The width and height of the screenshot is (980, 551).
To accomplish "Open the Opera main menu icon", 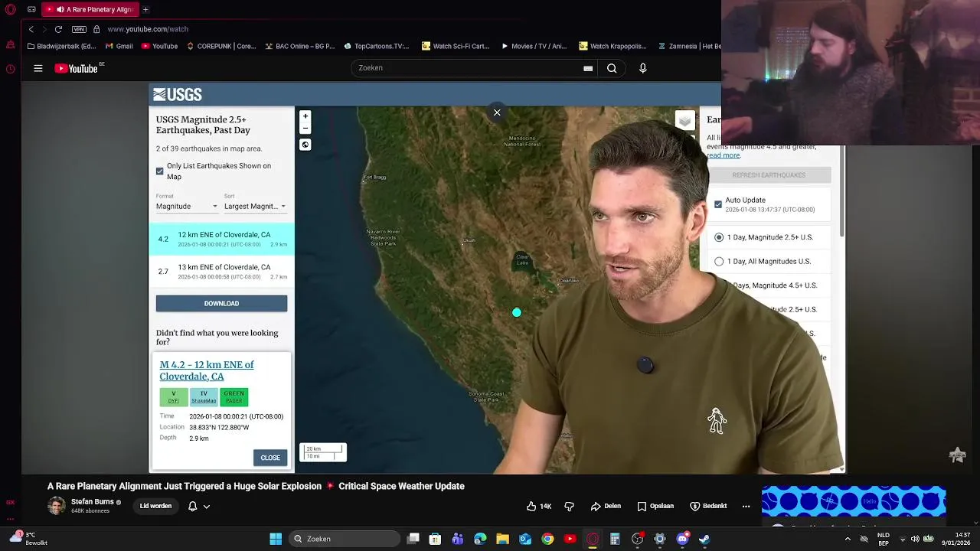I will click(11, 9).
